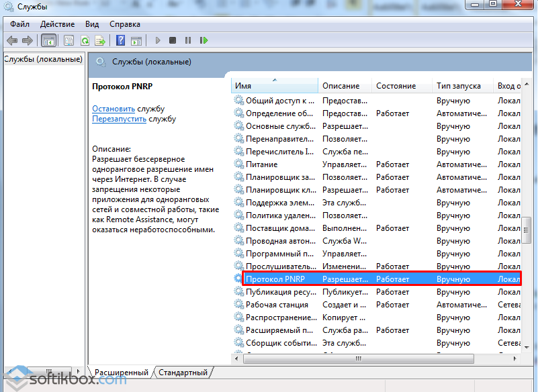Open the Файл menu
This screenshot has height=392, width=538.
(x=19, y=24)
